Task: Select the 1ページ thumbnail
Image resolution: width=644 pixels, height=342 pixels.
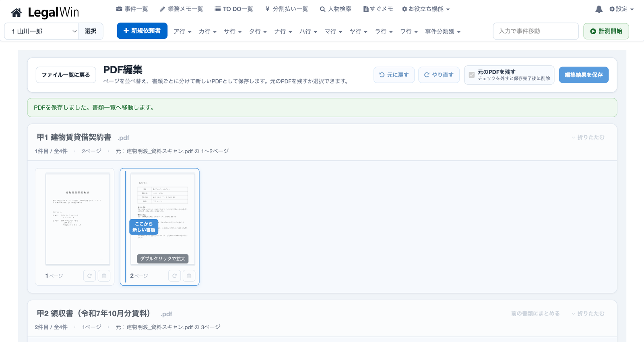Action: (78, 219)
